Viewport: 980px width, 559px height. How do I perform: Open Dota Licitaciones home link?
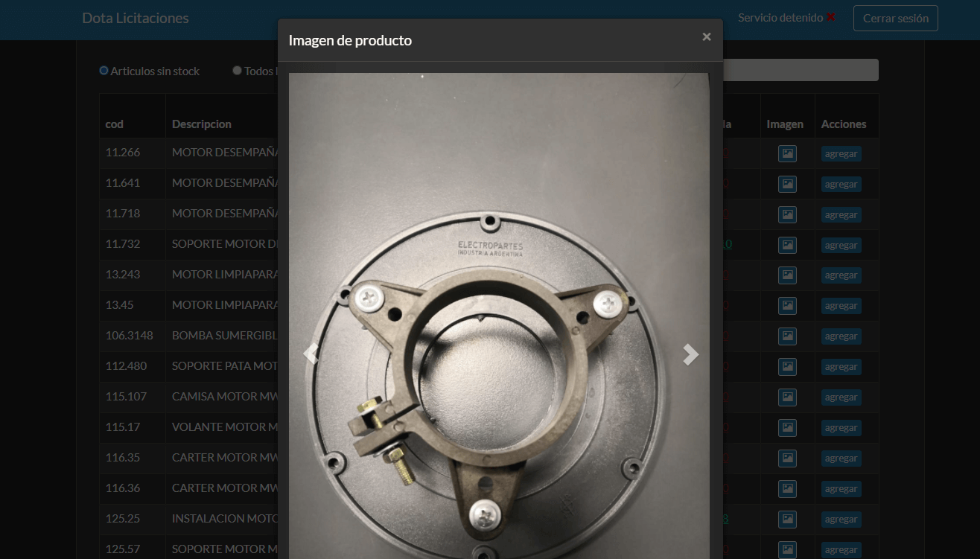point(136,19)
